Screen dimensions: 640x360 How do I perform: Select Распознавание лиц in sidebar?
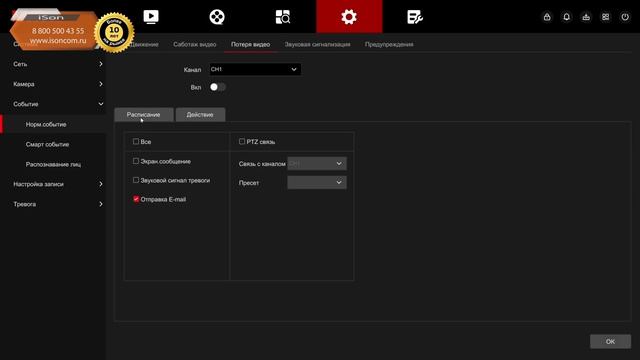(53, 164)
